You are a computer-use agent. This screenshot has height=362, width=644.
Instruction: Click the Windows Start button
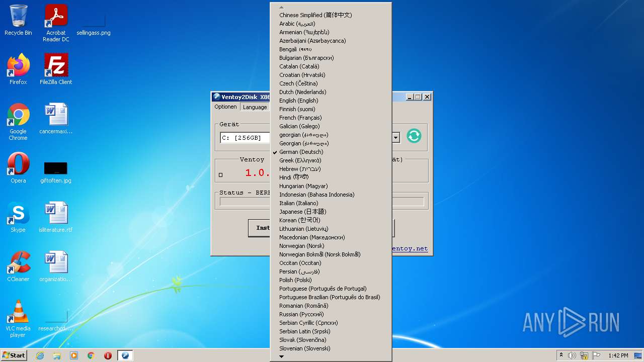(x=14, y=355)
